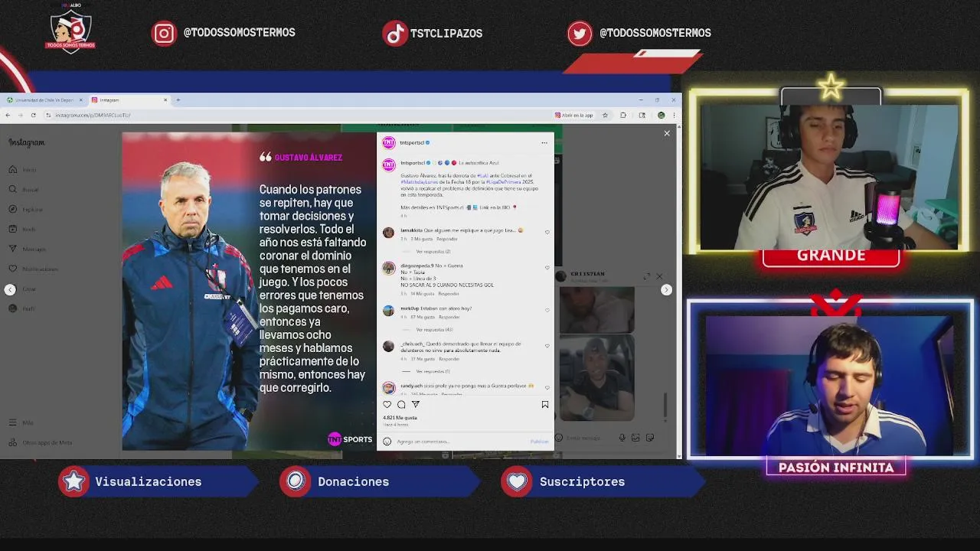Open Mensajes in the Instagram sidebar
This screenshot has width=980, height=551.
point(27,249)
